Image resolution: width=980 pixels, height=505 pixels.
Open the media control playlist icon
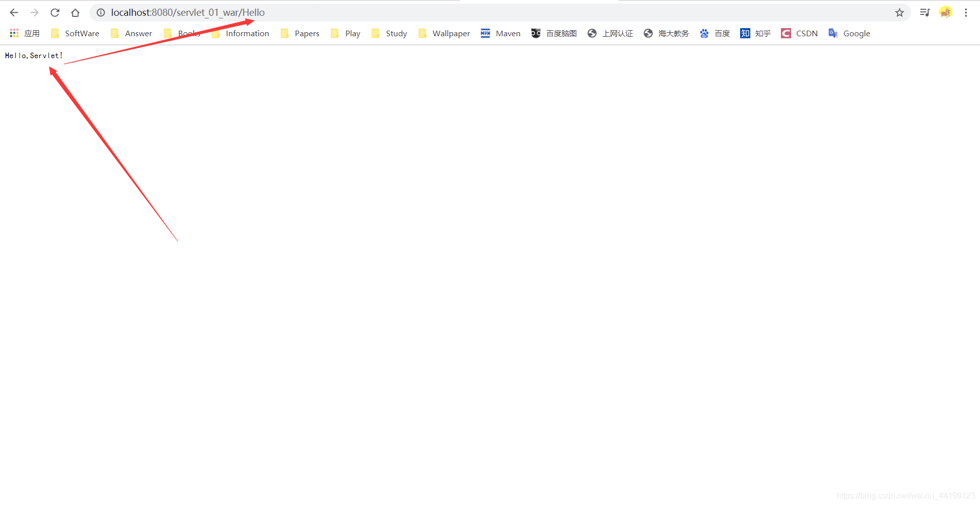[925, 13]
